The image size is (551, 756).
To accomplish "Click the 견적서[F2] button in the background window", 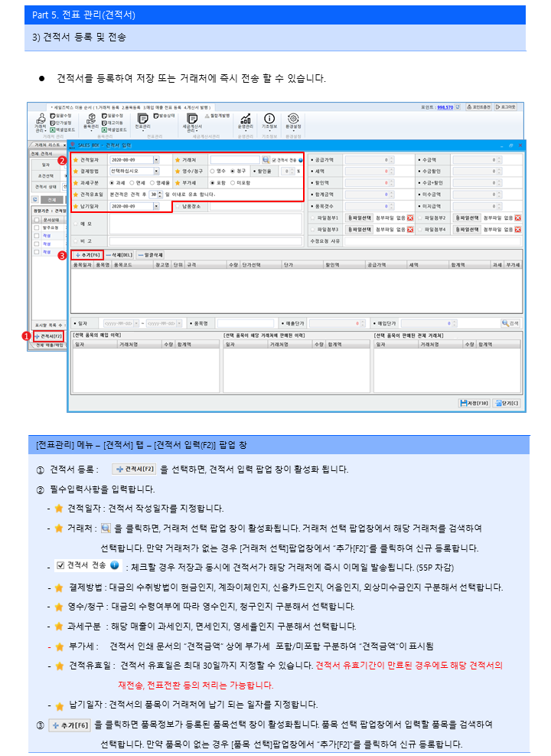I will [x=49, y=336].
